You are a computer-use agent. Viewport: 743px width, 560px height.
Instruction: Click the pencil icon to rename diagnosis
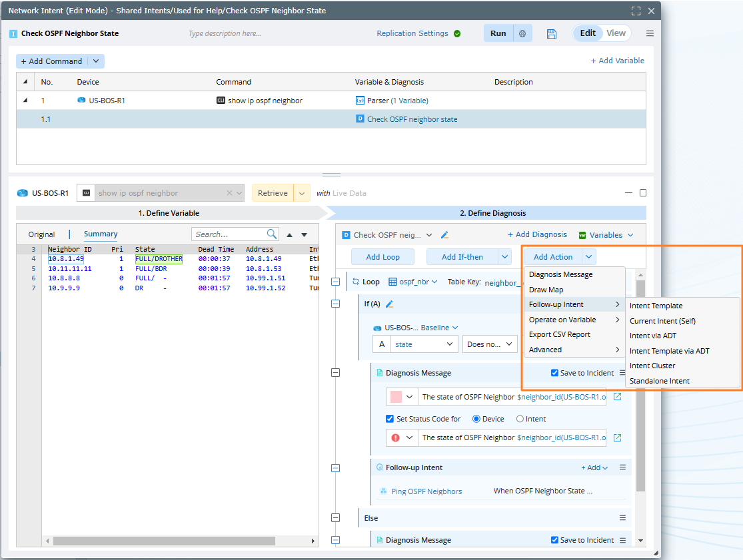(445, 235)
